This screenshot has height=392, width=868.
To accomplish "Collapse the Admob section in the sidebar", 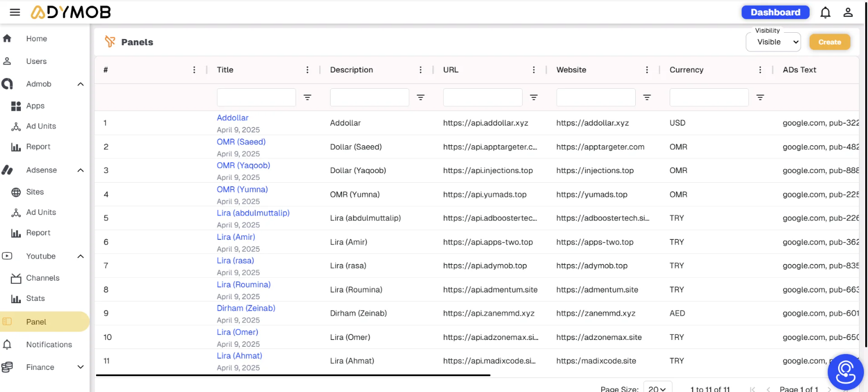I will (80, 84).
